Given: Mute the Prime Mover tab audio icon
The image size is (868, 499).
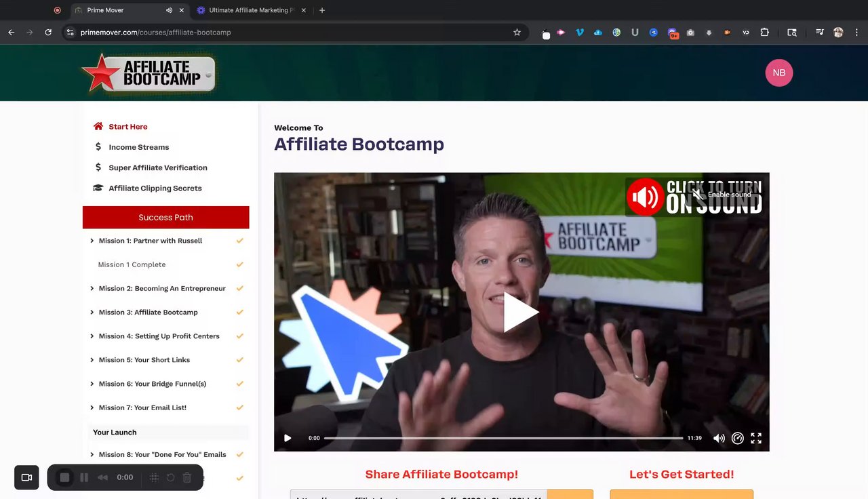Looking at the screenshot, I should coord(169,10).
